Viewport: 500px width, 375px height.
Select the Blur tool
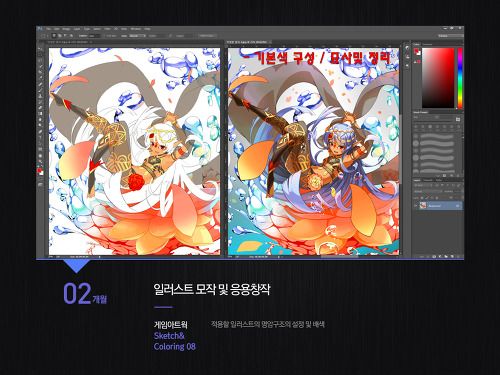[40, 120]
